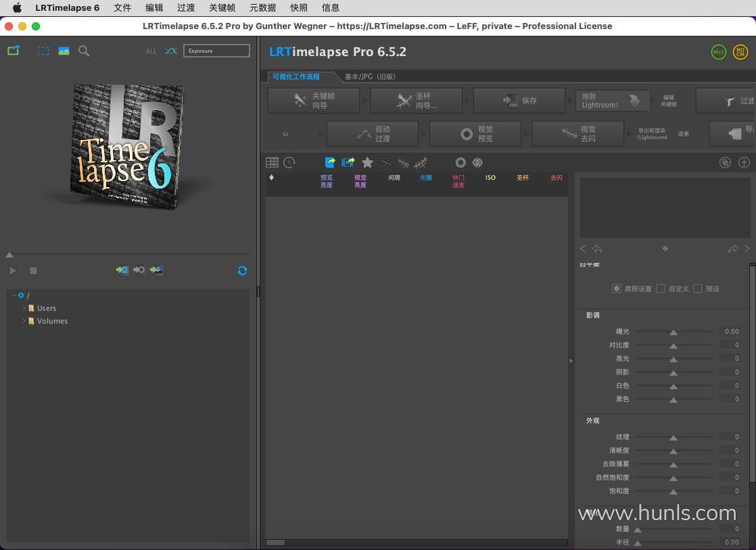Open the 元数据 menu
Viewport: 756px width, 550px height.
point(263,7)
